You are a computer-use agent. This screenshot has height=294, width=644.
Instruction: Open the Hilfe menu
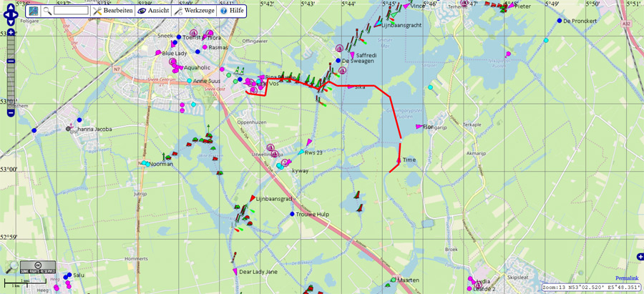232,11
